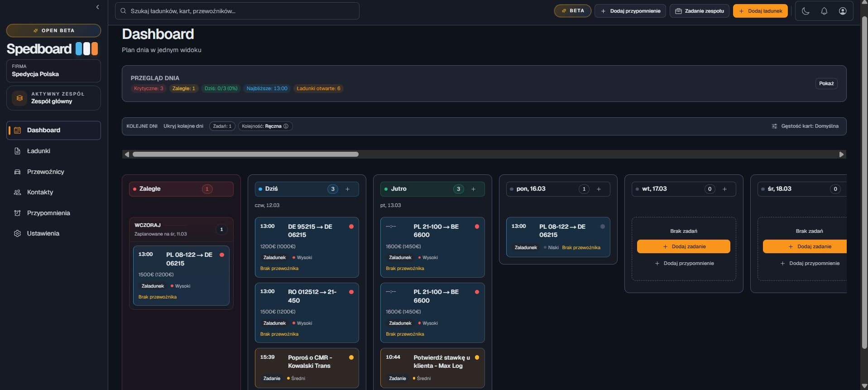The height and width of the screenshot is (390, 868).
Task: Open the active team Zespół główny selector
Action: 53,98
